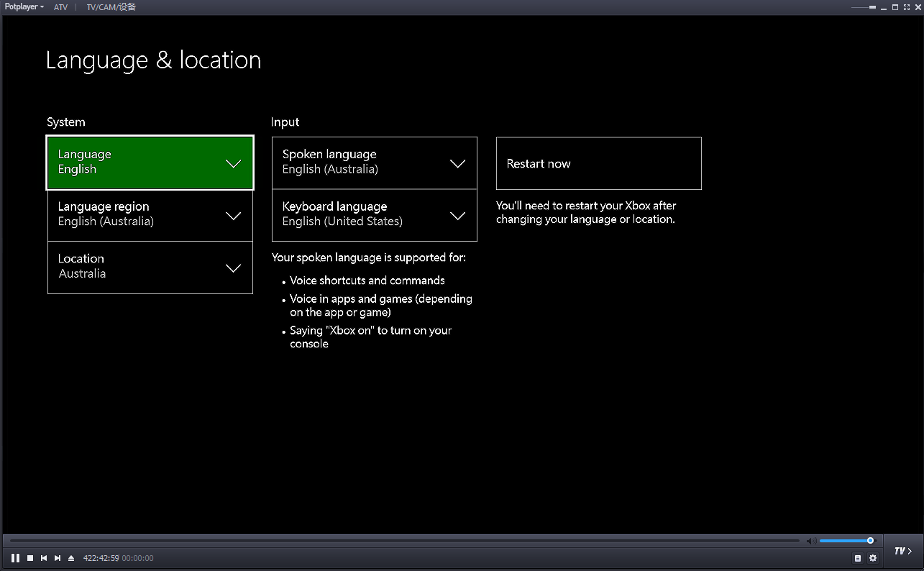Click the playback seek bar

click(x=404, y=541)
